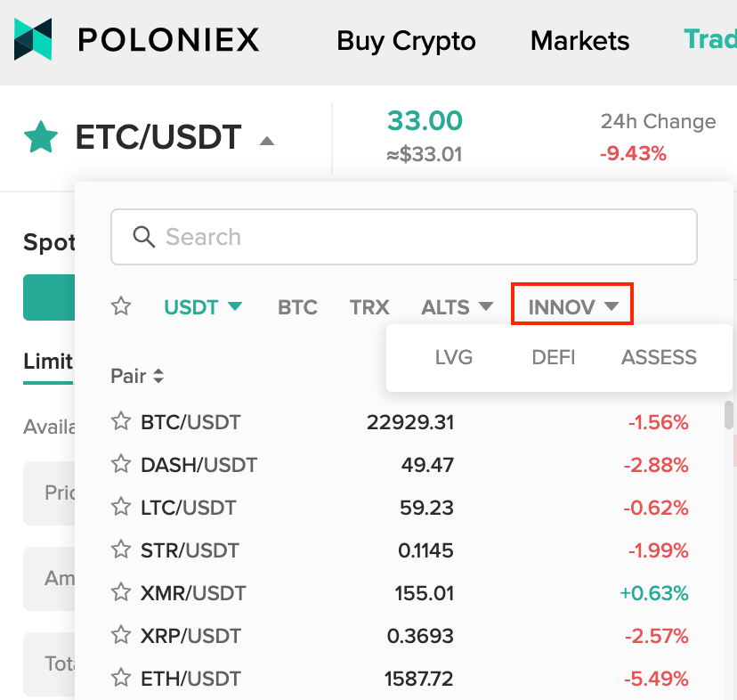Sort the list by Pair column
737x700 pixels.
[137, 376]
